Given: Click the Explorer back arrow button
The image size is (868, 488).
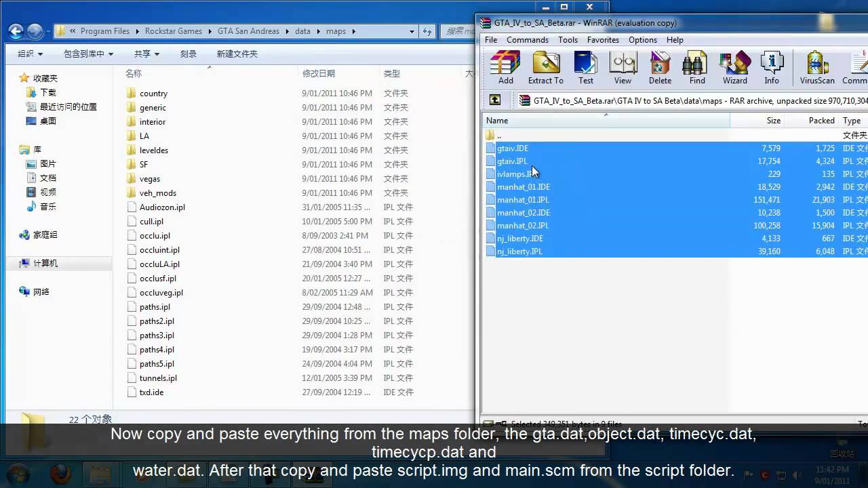Looking at the screenshot, I should coord(16,31).
